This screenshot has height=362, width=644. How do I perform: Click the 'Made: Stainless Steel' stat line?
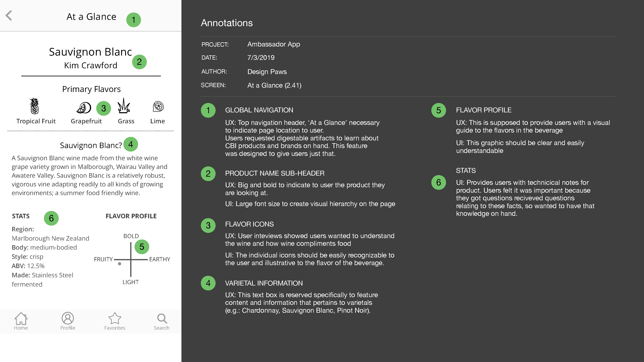click(x=43, y=275)
